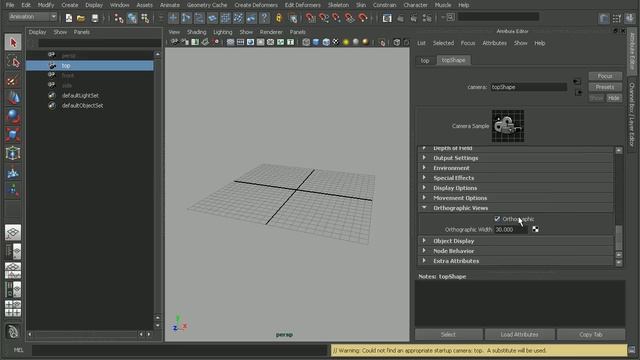This screenshot has width=640, height=360.
Task: Open the Channel Box / Layer Editor tab
Action: pos(632,115)
